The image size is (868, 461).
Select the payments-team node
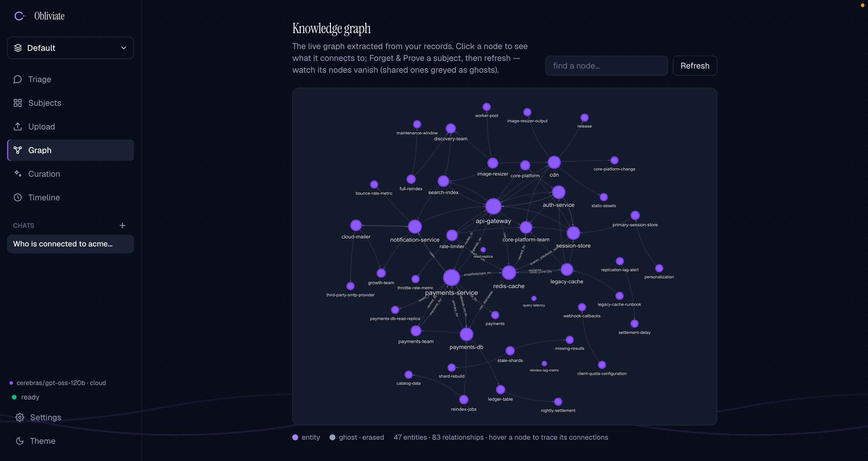416,331
